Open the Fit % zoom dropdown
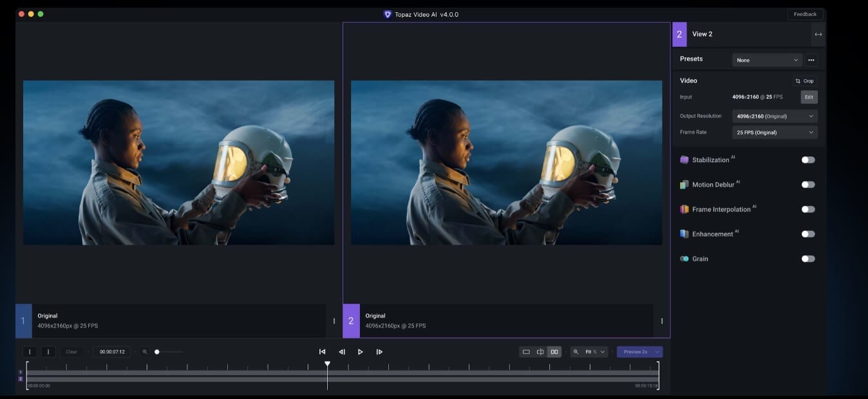This screenshot has height=399, width=868. (x=594, y=352)
